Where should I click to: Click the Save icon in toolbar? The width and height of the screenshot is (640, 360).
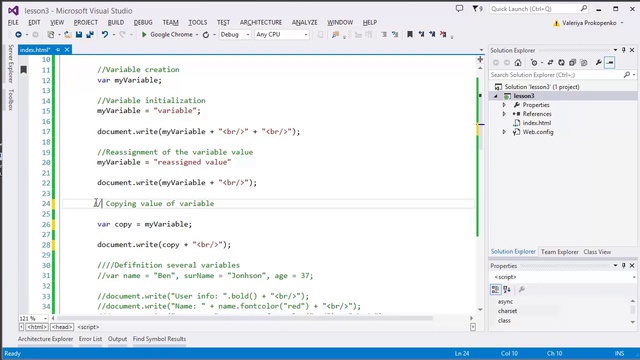[79, 35]
